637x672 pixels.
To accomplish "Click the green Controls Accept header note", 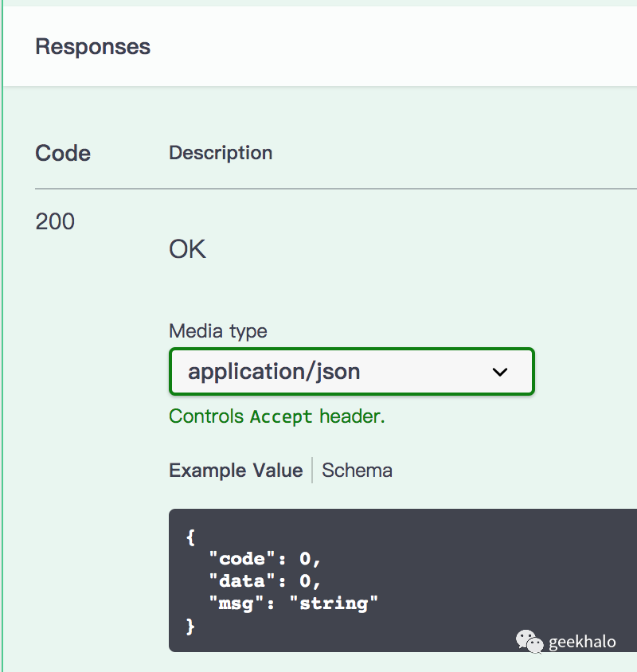I will pyautogui.click(x=276, y=416).
